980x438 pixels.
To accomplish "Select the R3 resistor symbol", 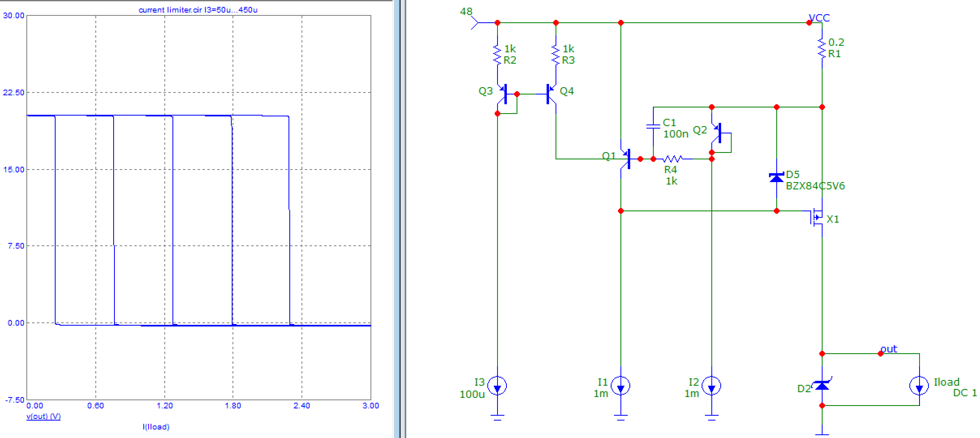I will (556, 54).
